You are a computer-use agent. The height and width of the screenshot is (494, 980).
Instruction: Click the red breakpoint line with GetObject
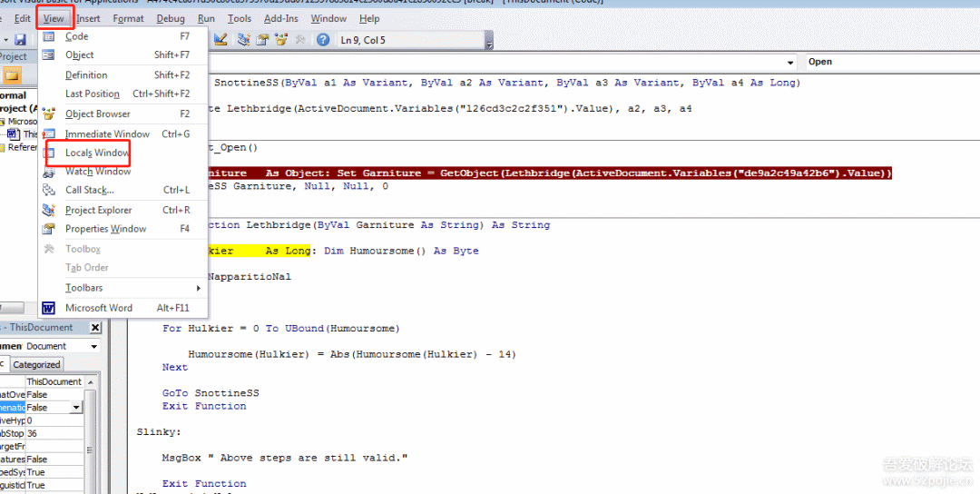[549, 173]
